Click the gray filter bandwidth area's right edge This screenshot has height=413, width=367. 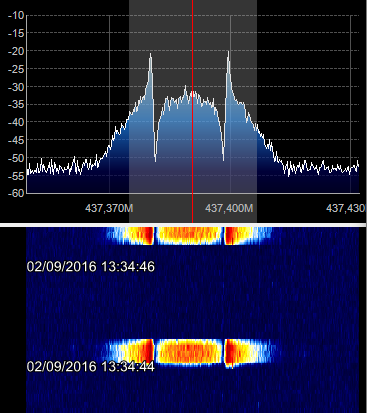[256, 111]
